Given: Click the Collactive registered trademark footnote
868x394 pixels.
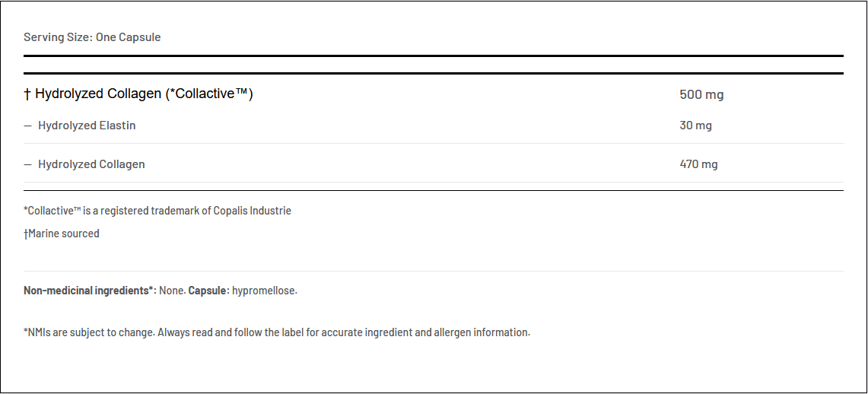Looking at the screenshot, I should click(x=114, y=211).
